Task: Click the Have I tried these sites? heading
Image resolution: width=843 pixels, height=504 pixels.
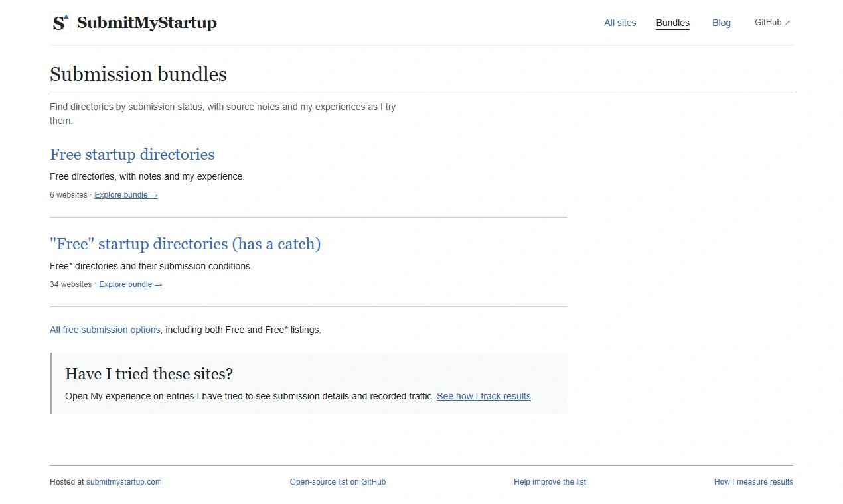Action: [149, 374]
